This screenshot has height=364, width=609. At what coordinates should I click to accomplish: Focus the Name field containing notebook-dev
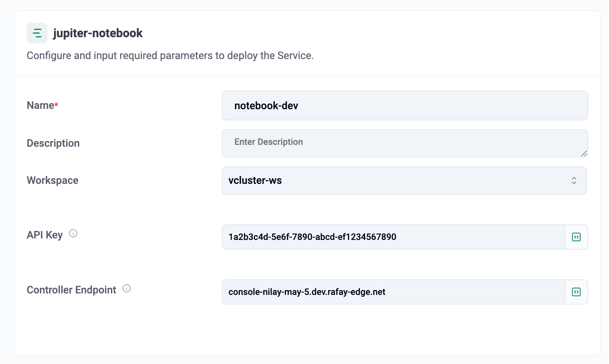click(405, 105)
